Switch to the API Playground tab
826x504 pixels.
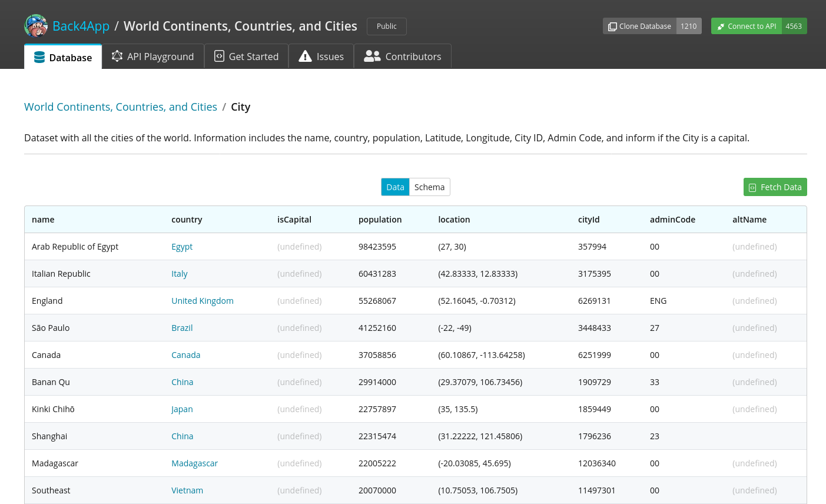[153, 56]
